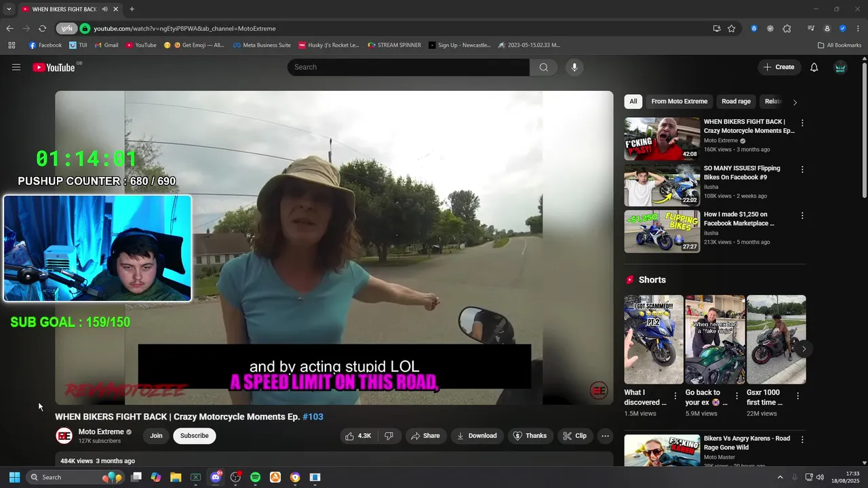868x488 pixels.
Task: Open Chrome apps grid in bookmarks bar
Action: 12,45
